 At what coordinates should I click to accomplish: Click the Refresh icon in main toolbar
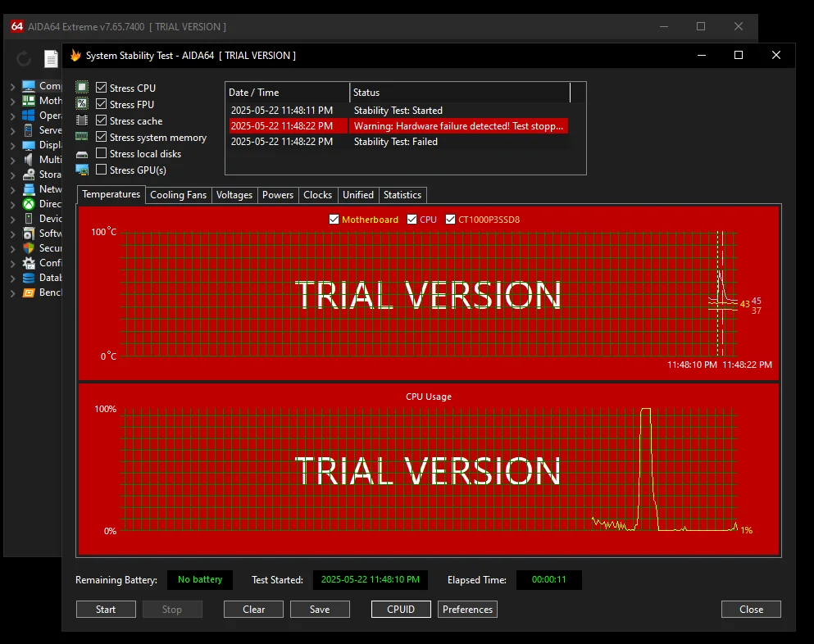click(x=24, y=58)
